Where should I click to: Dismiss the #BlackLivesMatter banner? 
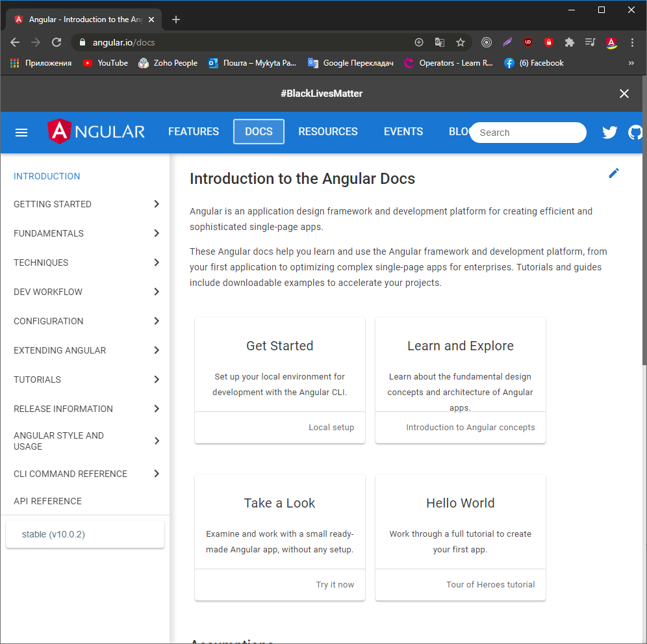624,94
